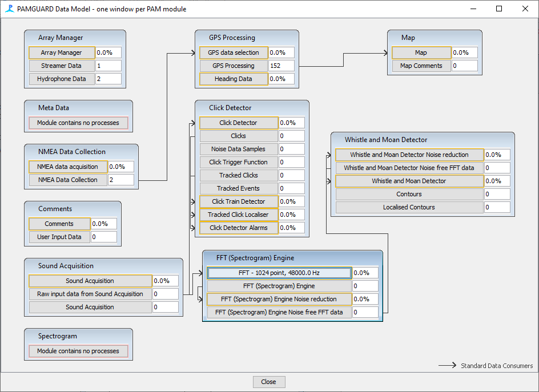This screenshot has height=392, width=539.
Task: Click the GPS Processing window title
Action: click(x=232, y=38)
